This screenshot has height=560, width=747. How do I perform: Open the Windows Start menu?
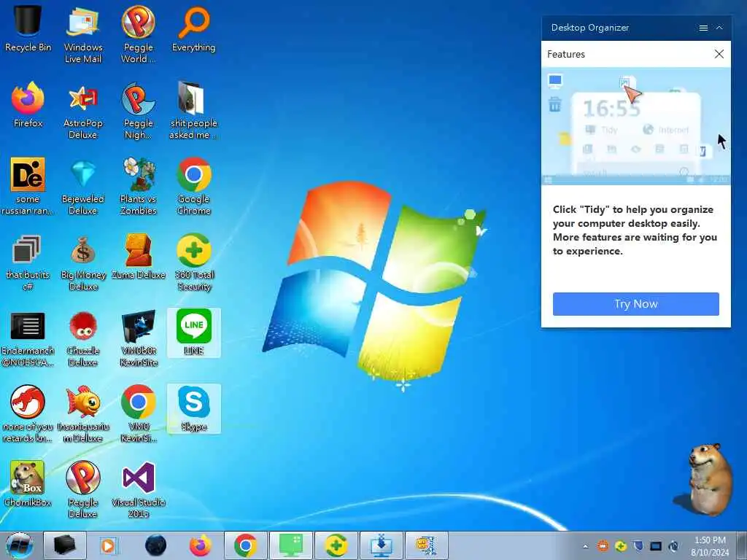click(x=20, y=545)
